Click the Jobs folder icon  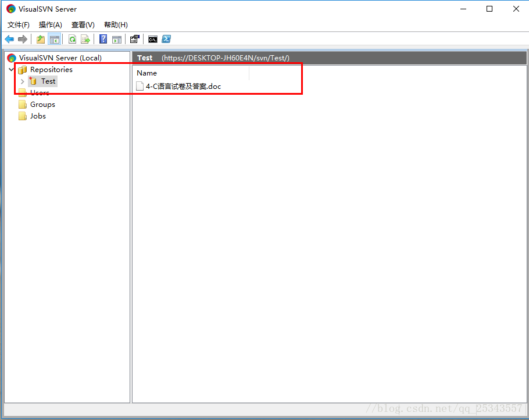[x=23, y=116]
